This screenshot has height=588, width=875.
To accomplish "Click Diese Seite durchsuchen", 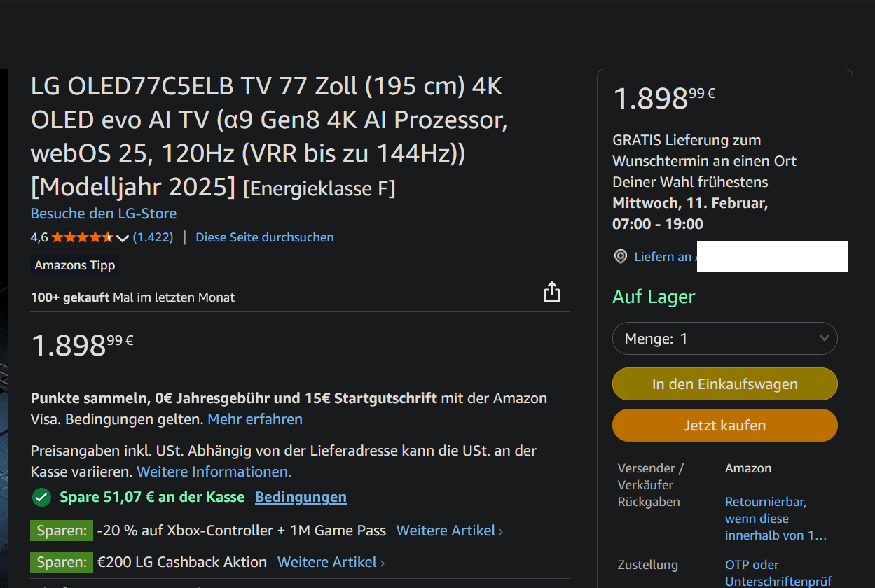I will (265, 237).
